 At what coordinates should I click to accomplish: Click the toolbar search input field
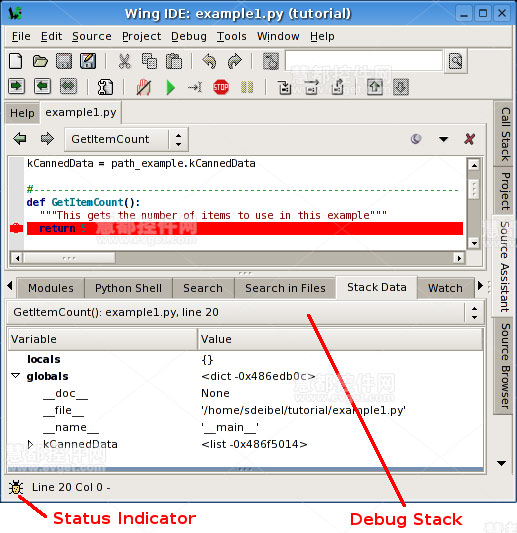tap(364, 61)
